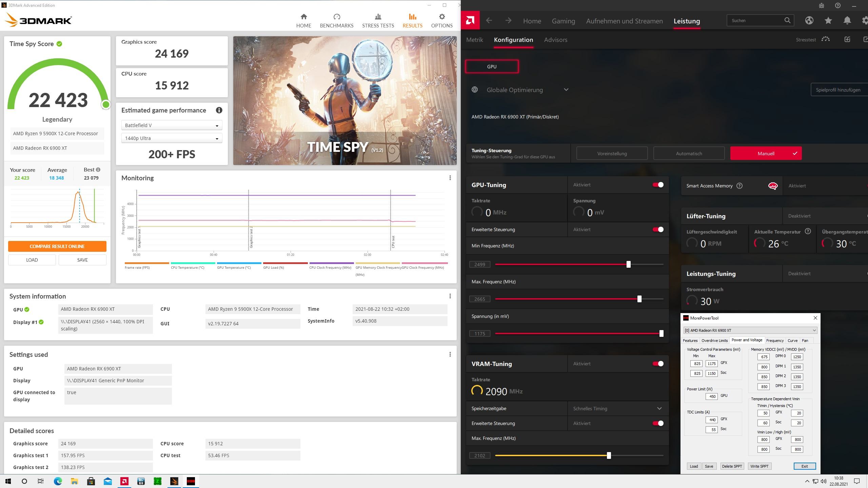Click the Smart Access Memory brain icon
The width and height of the screenshot is (868, 488).
pyautogui.click(x=773, y=186)
